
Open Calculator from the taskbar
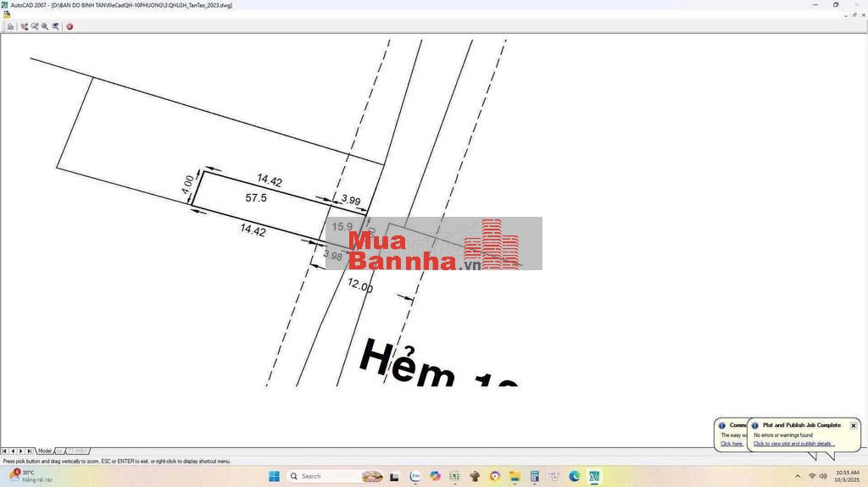click(x=535, y=476)
